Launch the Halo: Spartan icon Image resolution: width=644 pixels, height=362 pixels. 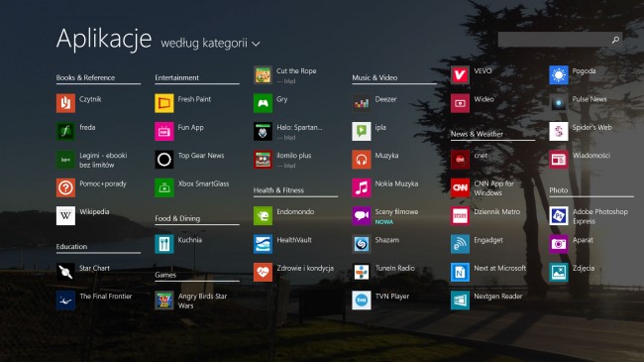coord(263,131)
